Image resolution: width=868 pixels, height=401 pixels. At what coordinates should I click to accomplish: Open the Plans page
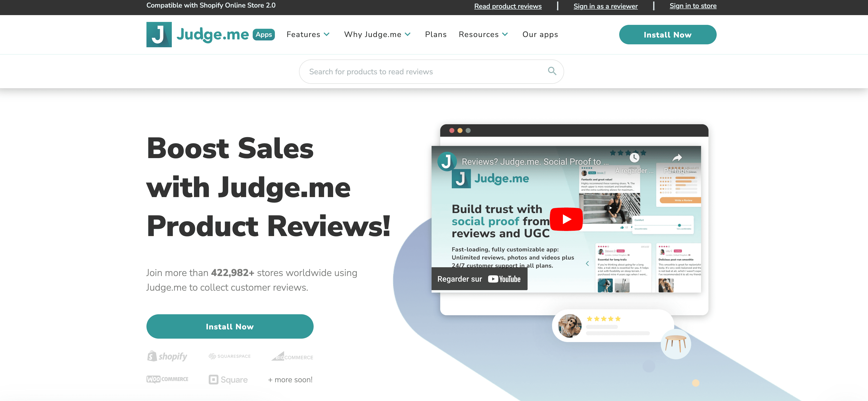(436, 34)
